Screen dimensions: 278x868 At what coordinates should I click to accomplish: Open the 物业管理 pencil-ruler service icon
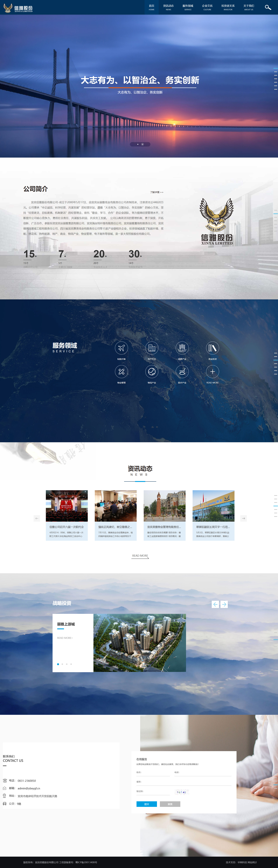[121, 371]
